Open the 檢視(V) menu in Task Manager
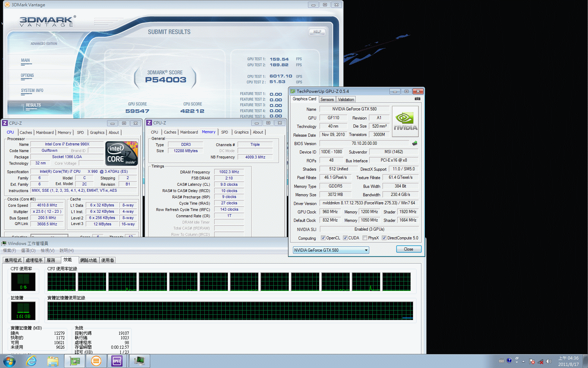The height and width of the screenshot is (368, 588). click(x=48, y=251)
